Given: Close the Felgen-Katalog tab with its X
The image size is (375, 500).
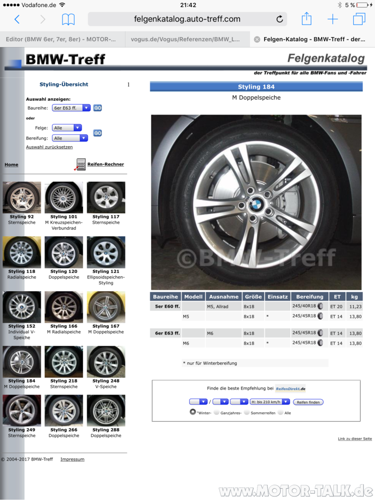Looking at the screenshot, I should tap(257, 39).
